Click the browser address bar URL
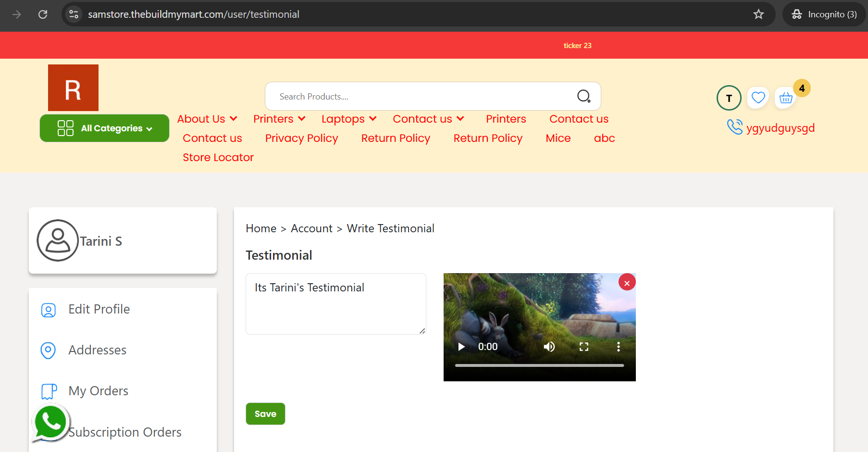The image size is (868, 452). point(194,14)
